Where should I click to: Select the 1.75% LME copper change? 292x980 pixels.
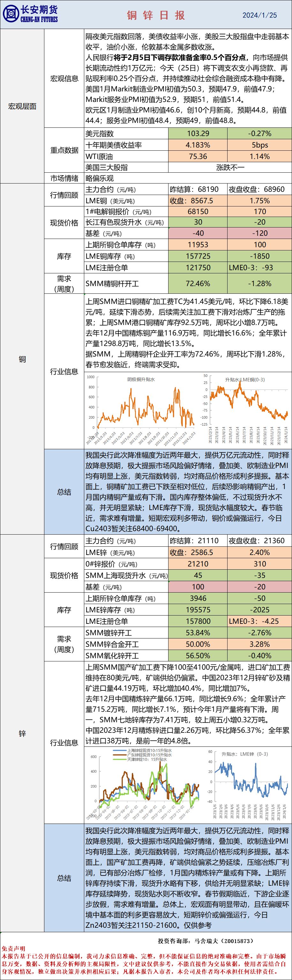[x=259, y=201]
